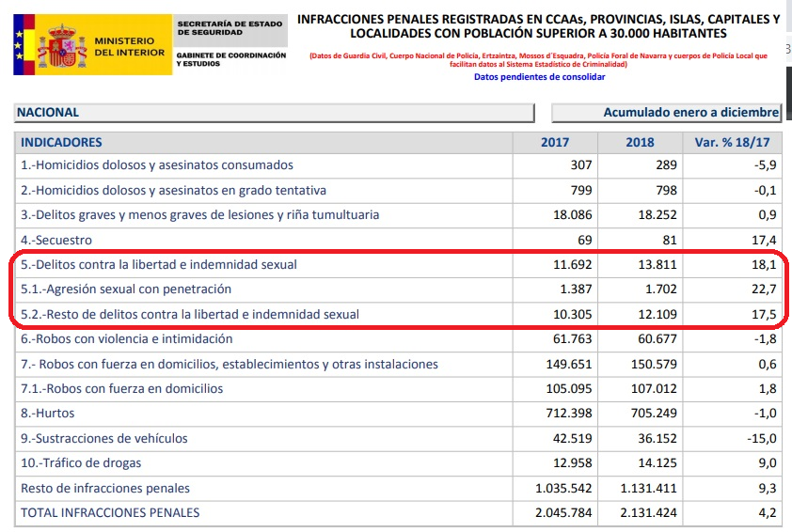The image size is (792, 532).
Task: Click the Datos pendientes de consolidar note
Action: [539, 77]
